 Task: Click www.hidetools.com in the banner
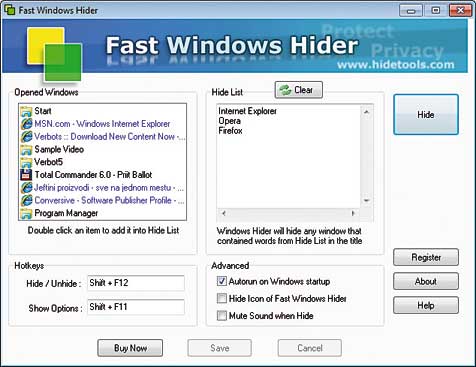click(395, 64)
